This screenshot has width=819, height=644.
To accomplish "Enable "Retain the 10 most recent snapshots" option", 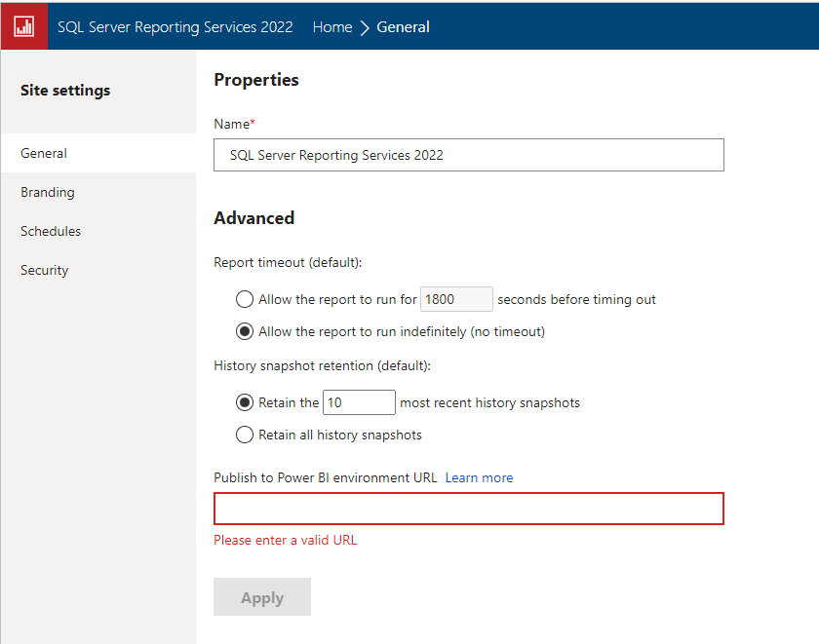I will pyautogui.click(x=244, y=402).
